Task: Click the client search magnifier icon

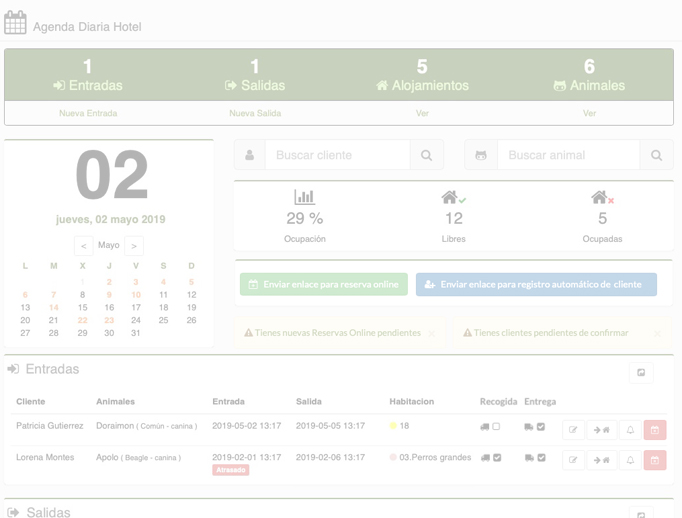Action: tap(427, 155)
